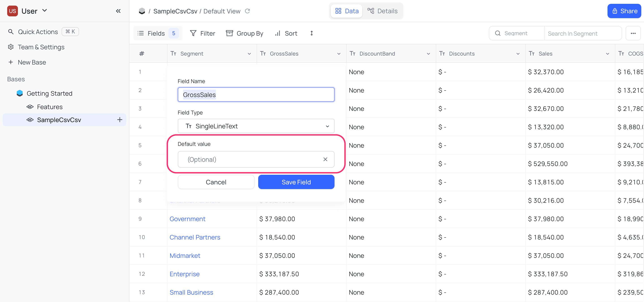The width and height of the screenshot is (644, 302).
Task: Clear the Default value input
Action: click(325, 159)
